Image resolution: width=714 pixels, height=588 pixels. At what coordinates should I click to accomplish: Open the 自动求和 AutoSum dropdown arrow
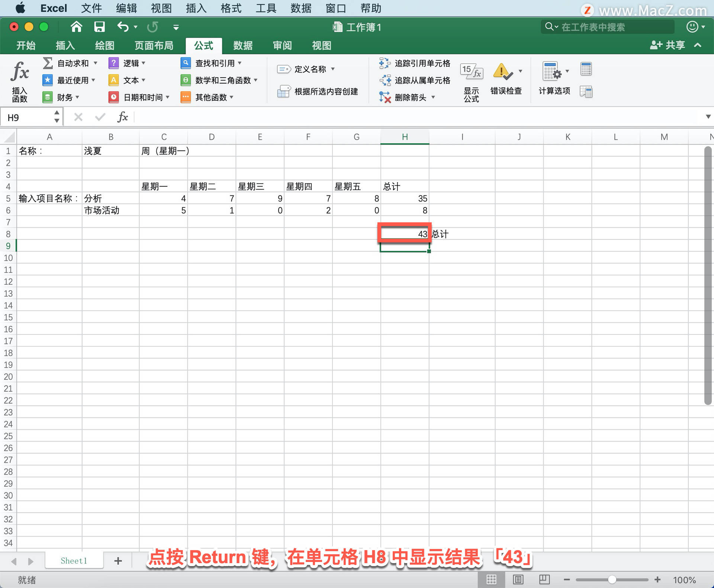point(96,63)
